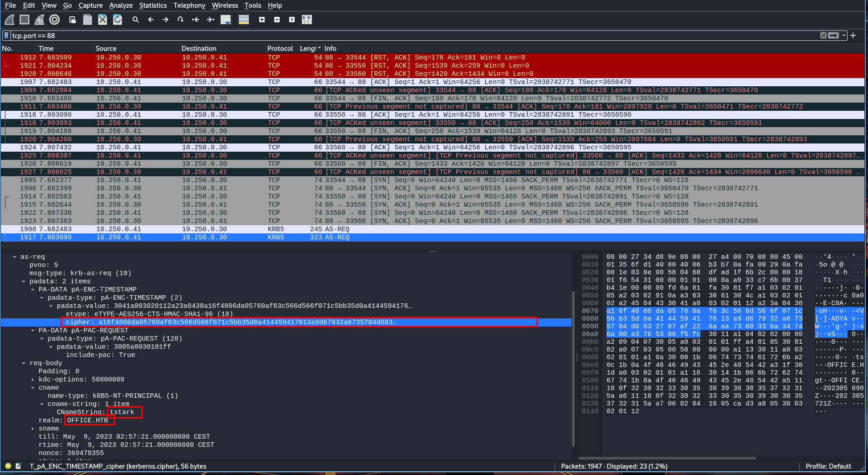Viewport: 868px width, 475px height.
Task: Click the stop capture square icon
Action: tap(25, 20)
